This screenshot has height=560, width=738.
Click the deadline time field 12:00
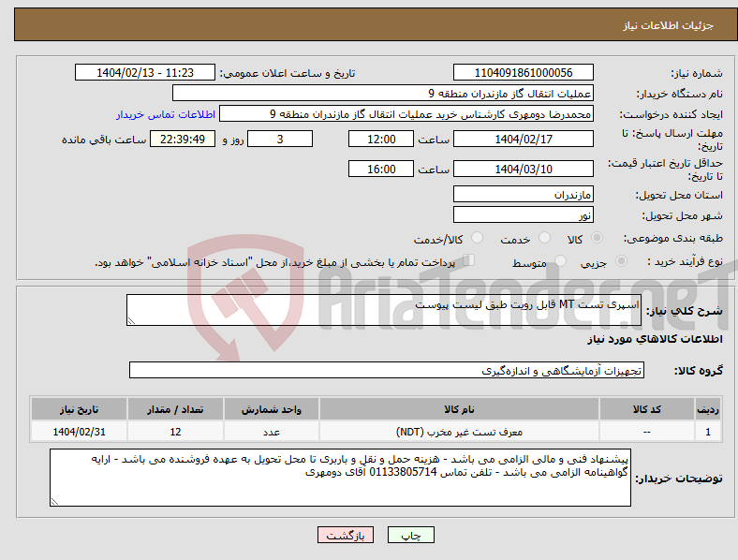381,139
